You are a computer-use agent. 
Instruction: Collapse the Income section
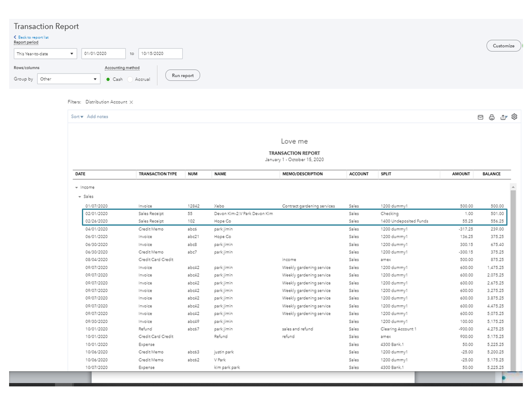coord(76,188)
